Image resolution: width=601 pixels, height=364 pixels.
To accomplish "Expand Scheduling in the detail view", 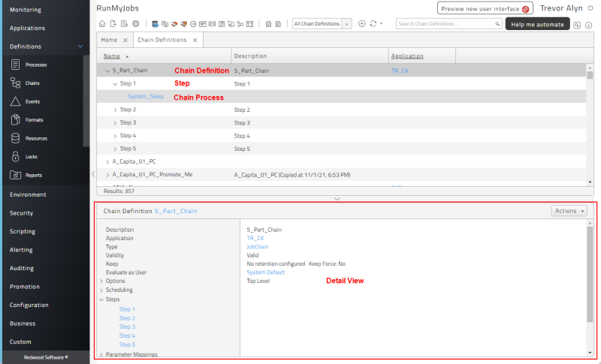I will pos(101,290).
